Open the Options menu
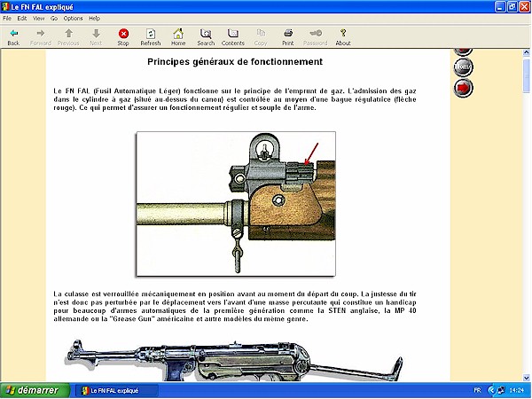This screenshot has width=532, height=399. [x=73, y=19]
